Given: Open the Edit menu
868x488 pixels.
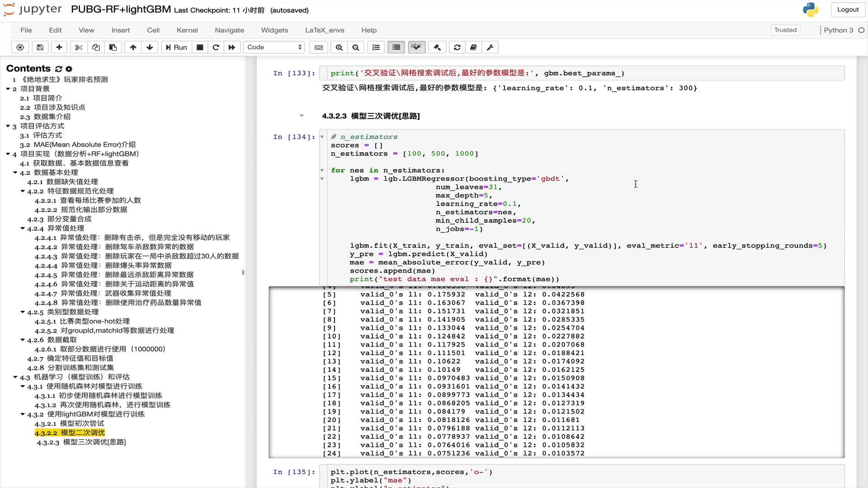Looking at the screenshot, I should [55, 30].
